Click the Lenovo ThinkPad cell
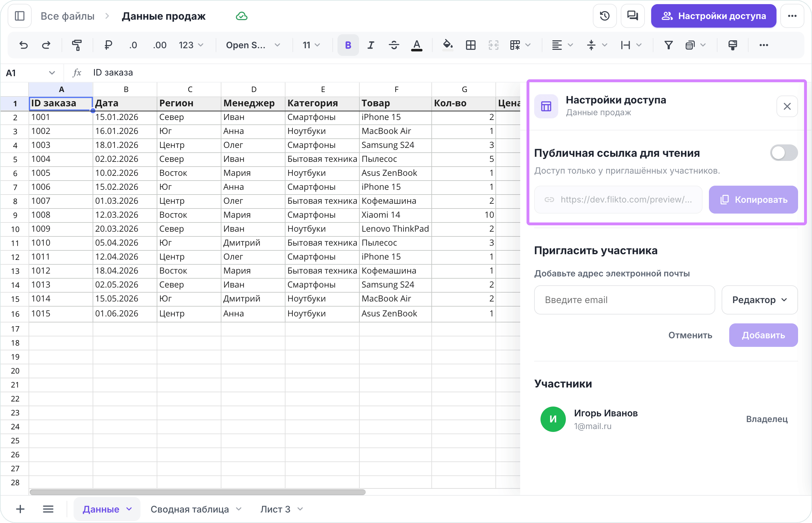 pos(395,229)
